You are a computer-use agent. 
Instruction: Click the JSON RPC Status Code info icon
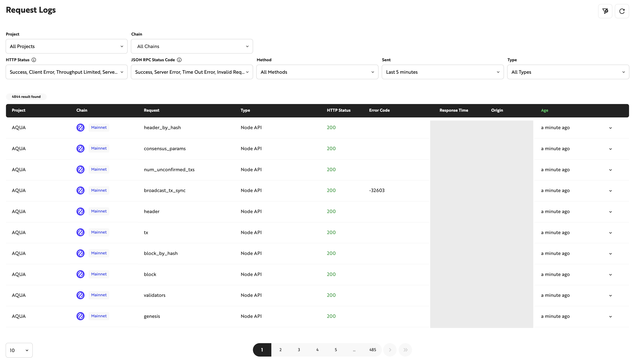tap(179, 60)
